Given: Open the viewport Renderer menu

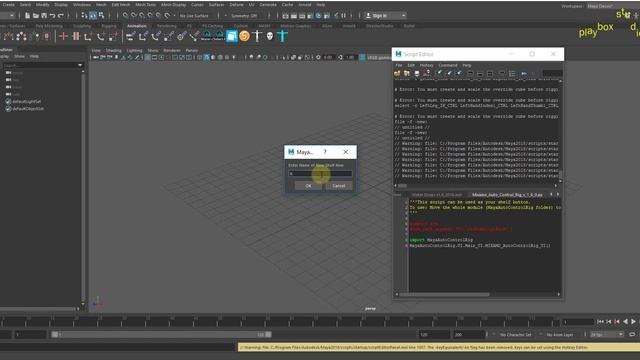Looking at the screenshot, I should [x=171, y=51].
